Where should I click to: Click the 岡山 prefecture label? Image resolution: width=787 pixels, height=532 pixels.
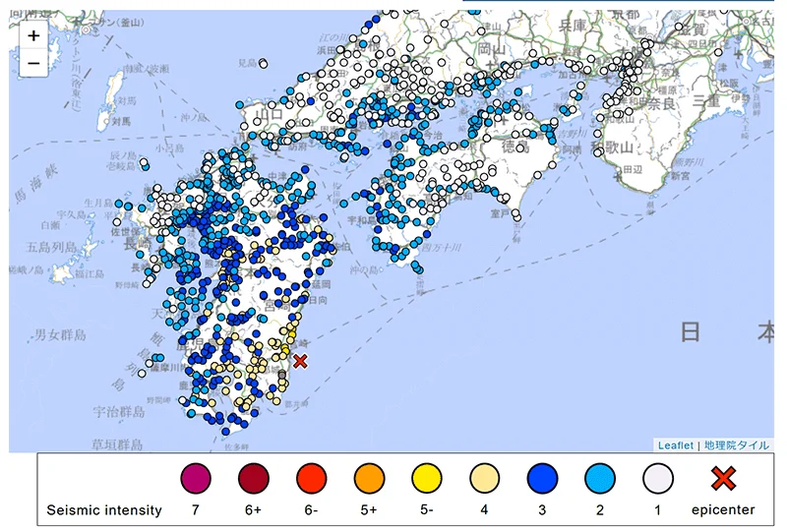tap(491, 49)
